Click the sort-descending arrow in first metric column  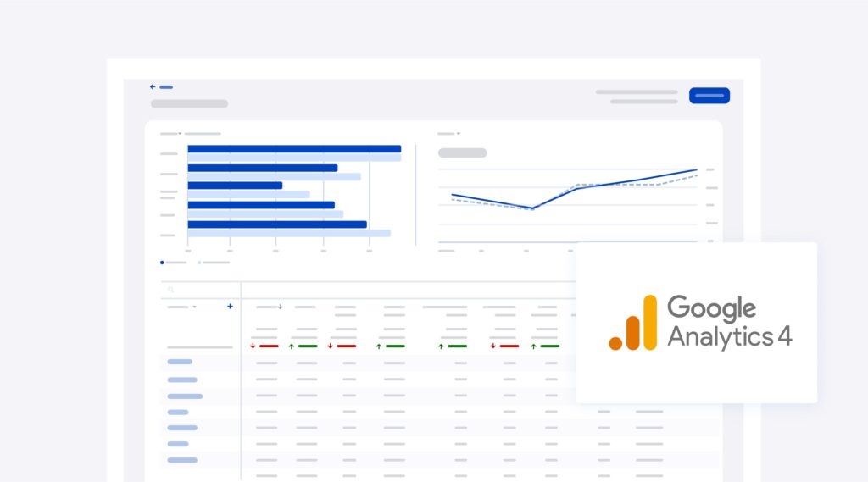(x=281, y=307)
